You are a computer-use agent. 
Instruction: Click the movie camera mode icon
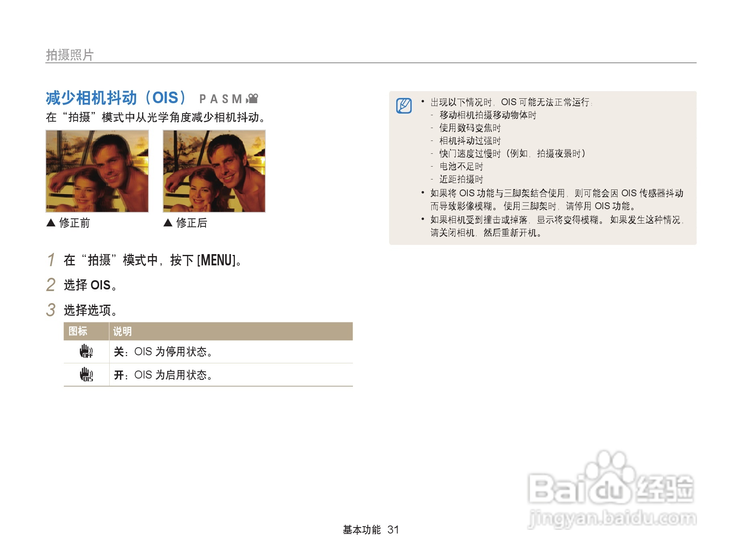pyautogui.click(x=252, y=98)
